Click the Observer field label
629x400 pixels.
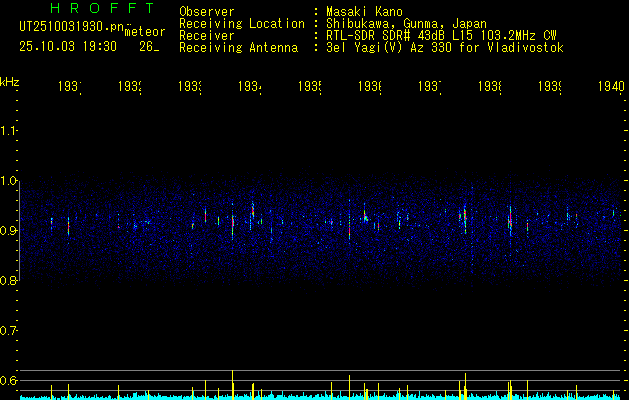click(x=207, y=12)
